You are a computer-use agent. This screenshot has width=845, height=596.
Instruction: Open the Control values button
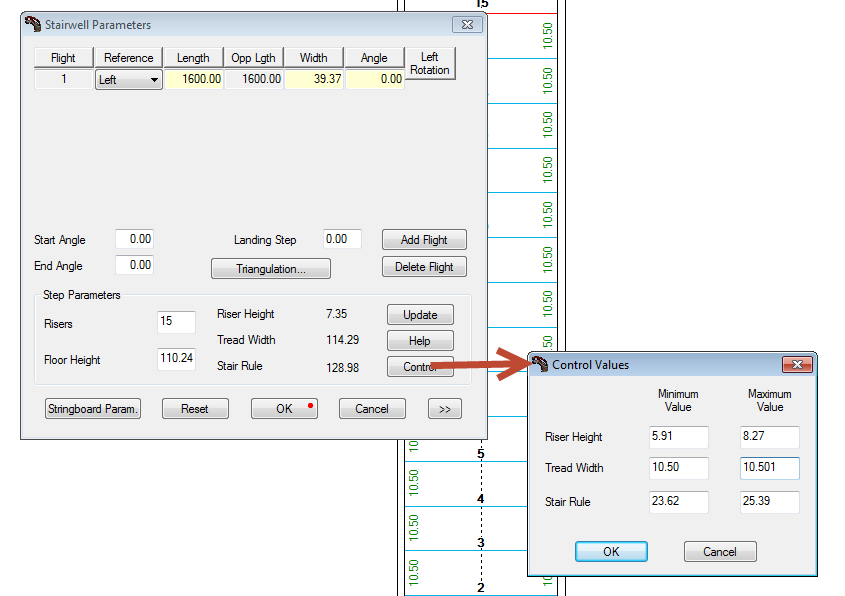point(420,366)
